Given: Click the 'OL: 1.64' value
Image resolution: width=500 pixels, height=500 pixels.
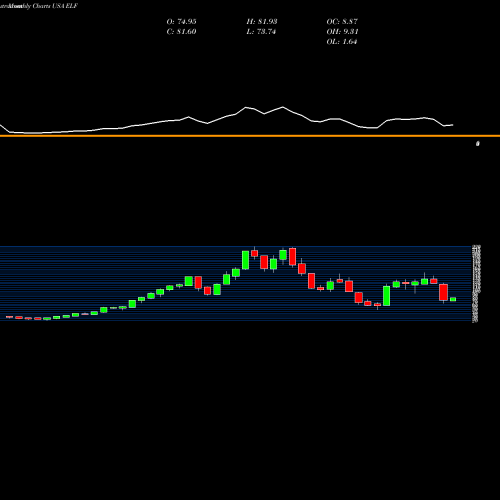Looking at the screenshot, I should (x=342, y=42).
